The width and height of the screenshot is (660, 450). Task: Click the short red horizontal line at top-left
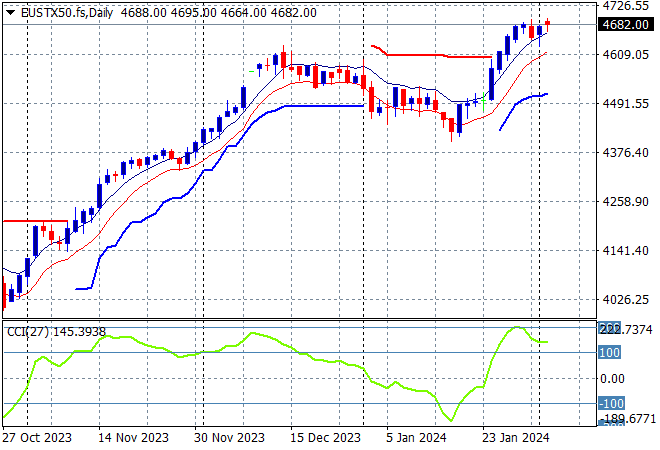35,220
